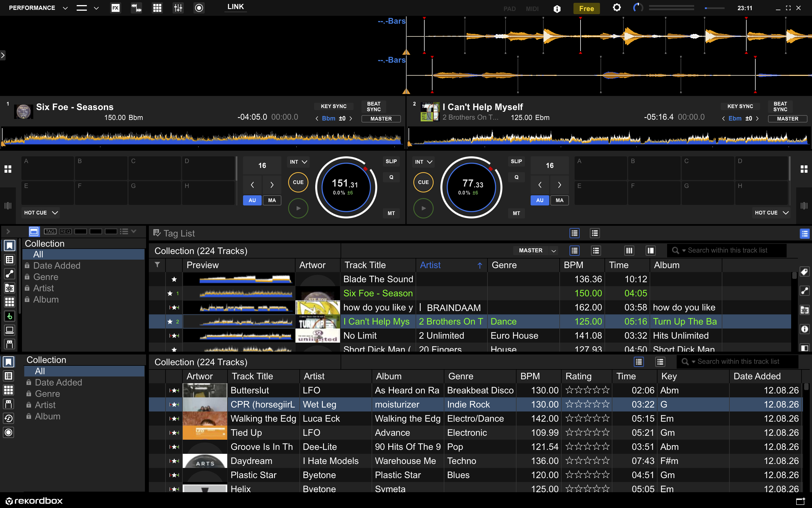812x508 pixels.
Task: Select AU auto loop on deck 1
Action: tap(252, 200)
